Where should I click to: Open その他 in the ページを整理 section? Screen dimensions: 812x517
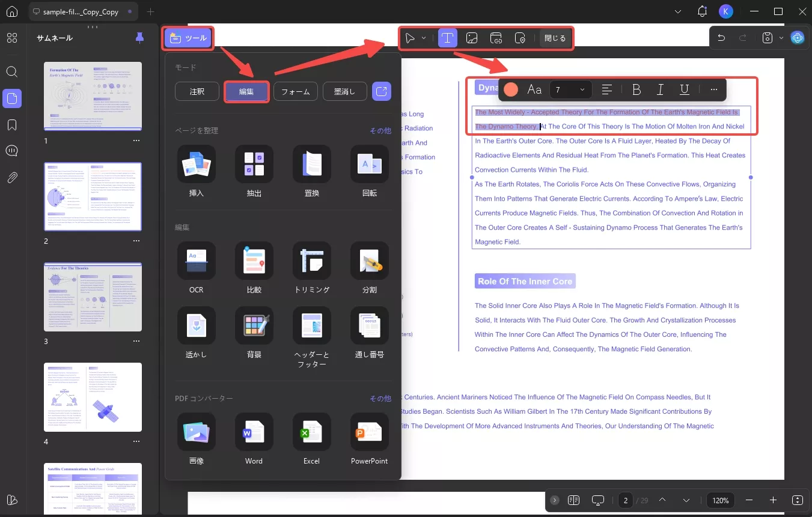pyautogui.click(x=380, y=130)
